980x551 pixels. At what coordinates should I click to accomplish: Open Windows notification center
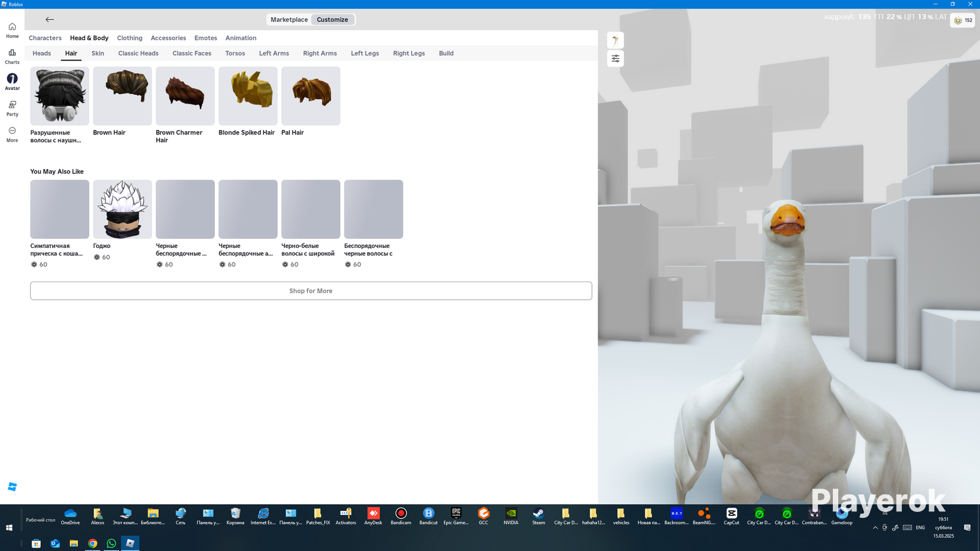pos(967,528)
